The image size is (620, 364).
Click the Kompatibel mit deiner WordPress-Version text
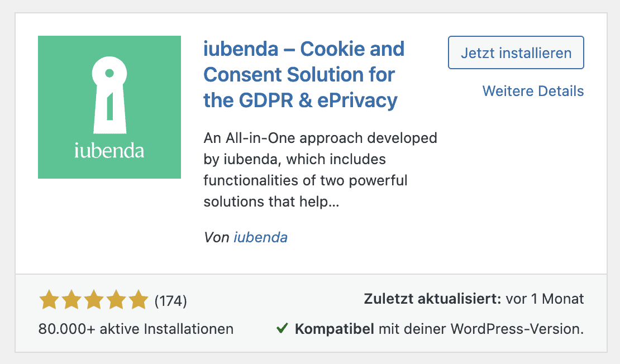pyautogui.click(x=439, y=329)
